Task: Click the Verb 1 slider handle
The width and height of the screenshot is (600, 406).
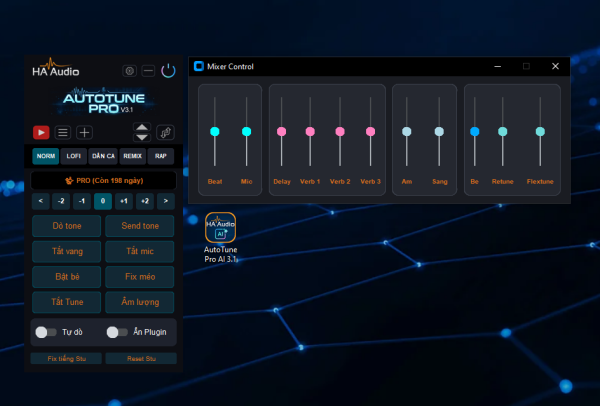Action: tap(310, 132)
